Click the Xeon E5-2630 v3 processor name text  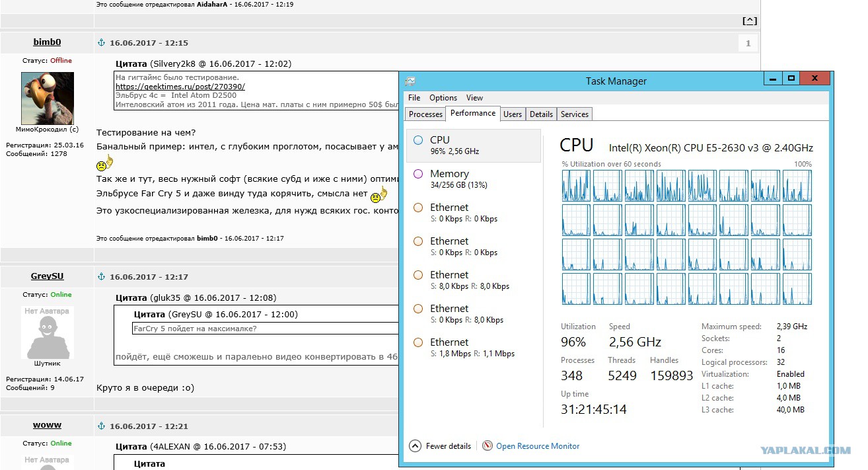coord(711,147)
